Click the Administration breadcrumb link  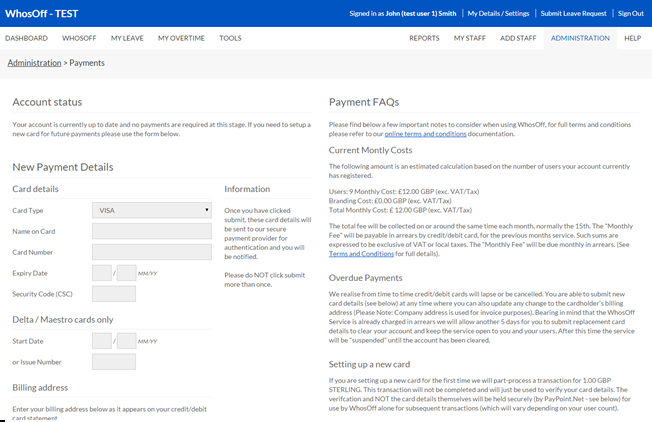click(34, 63)
